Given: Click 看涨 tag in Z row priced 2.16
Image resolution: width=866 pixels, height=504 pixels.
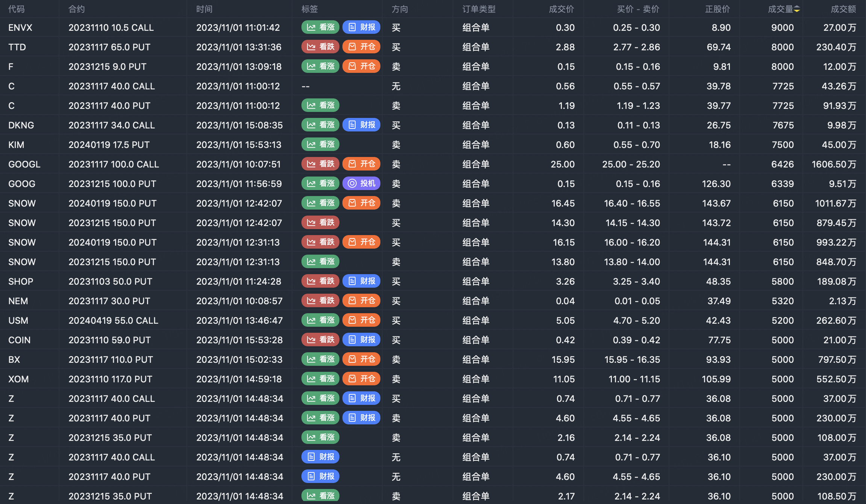Looking at the screenshot, I should click(x=320, y=437).
